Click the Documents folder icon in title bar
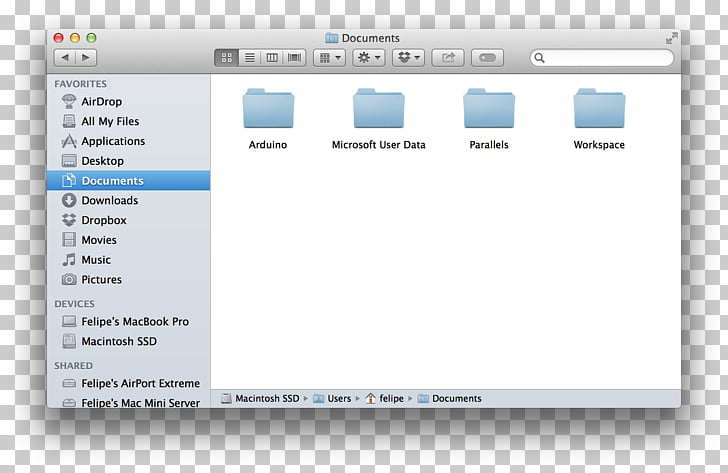This screenshot has height=473, width=728. coord(332,38)
